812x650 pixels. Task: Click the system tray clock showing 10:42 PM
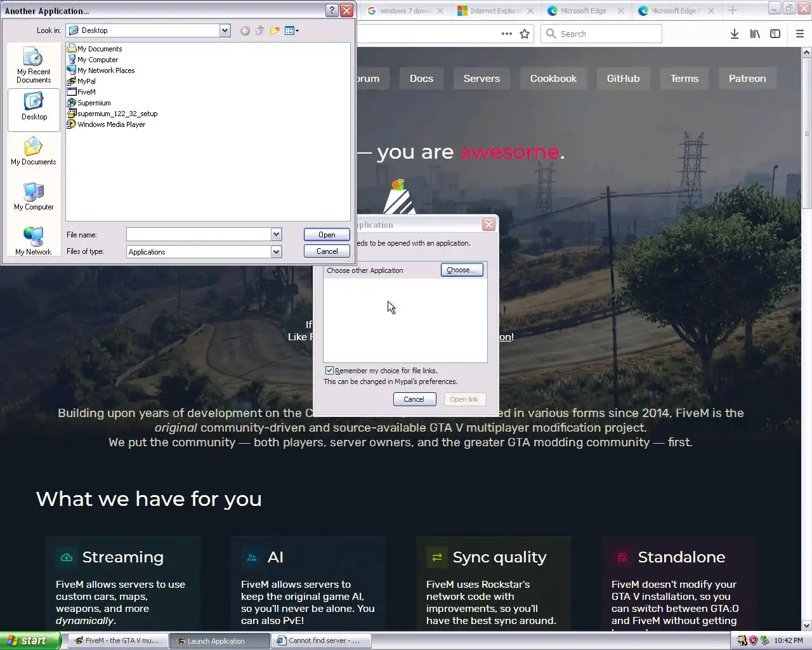pyautogui.click(x=789, y=640)
